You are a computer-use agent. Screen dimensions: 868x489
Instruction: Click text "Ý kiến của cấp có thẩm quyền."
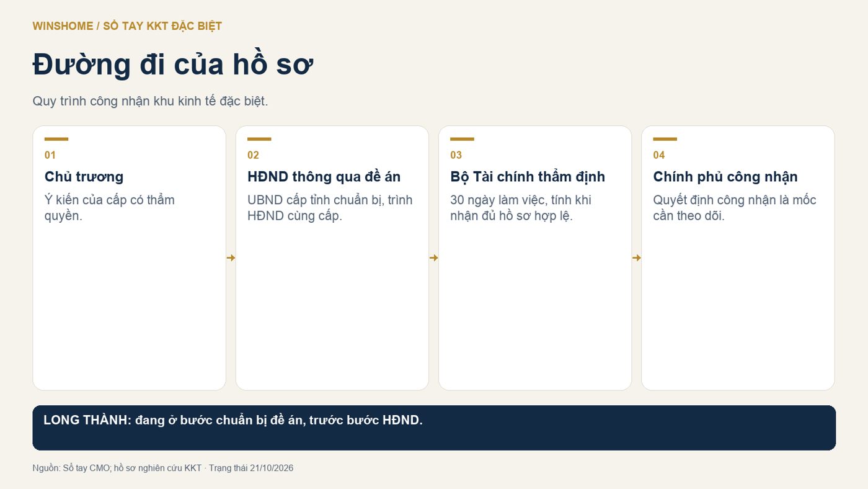click(110, 208)
